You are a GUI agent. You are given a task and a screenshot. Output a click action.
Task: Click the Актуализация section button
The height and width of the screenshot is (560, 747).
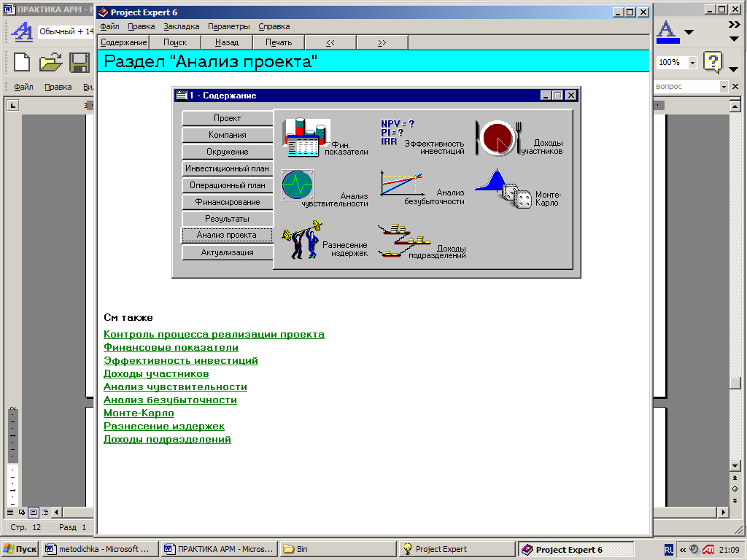[228, 252]
